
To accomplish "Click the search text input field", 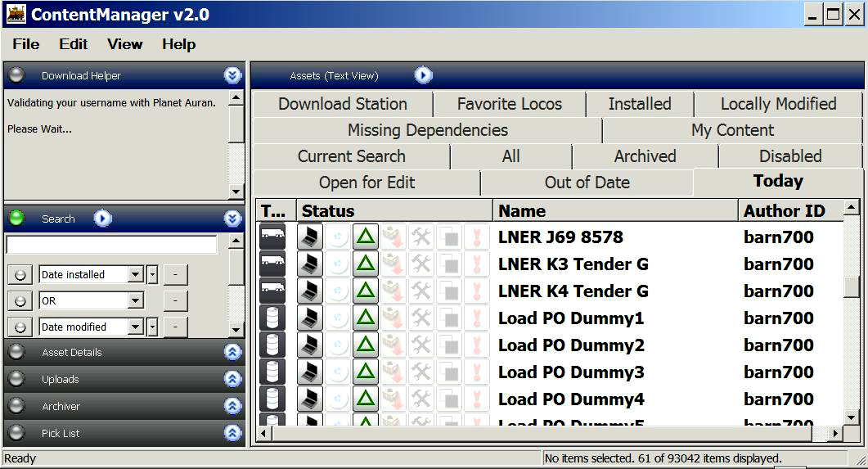I will coord(111,245).
